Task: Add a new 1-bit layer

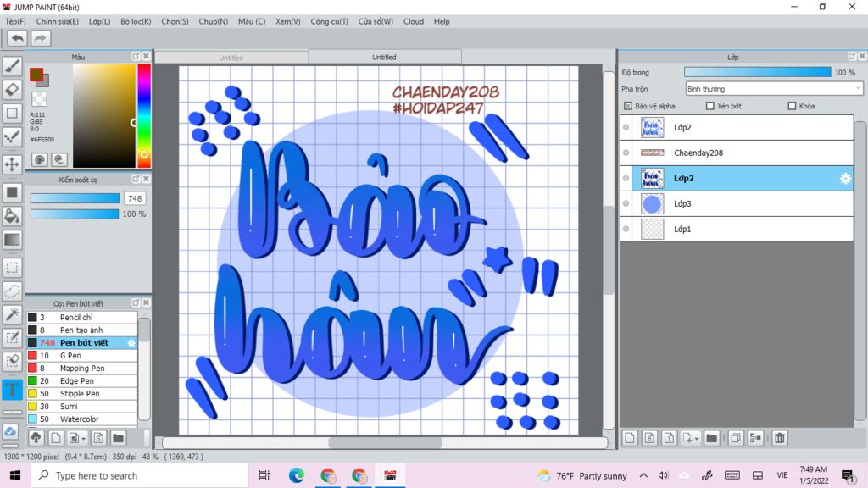Action: (669, 438)
